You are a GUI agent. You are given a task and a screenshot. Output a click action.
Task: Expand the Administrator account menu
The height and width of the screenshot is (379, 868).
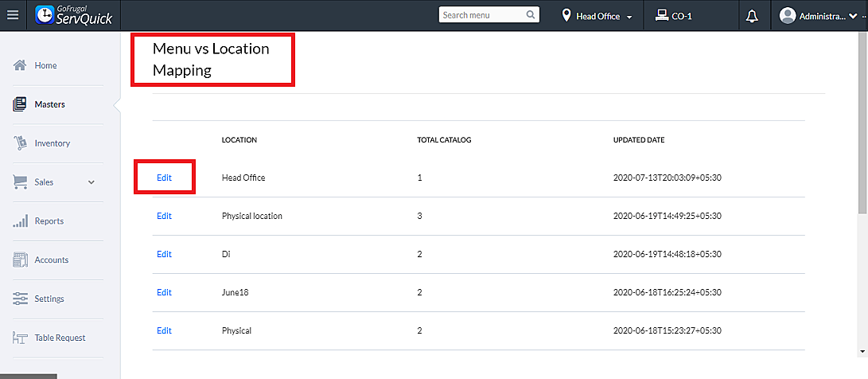[823, 16]
